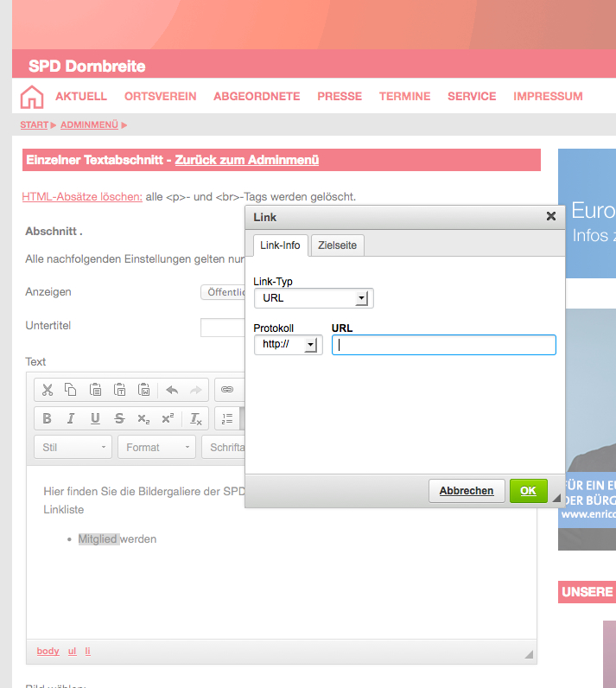Undo the last edit
The image size is (616, 688).
(x=172, y=390)
